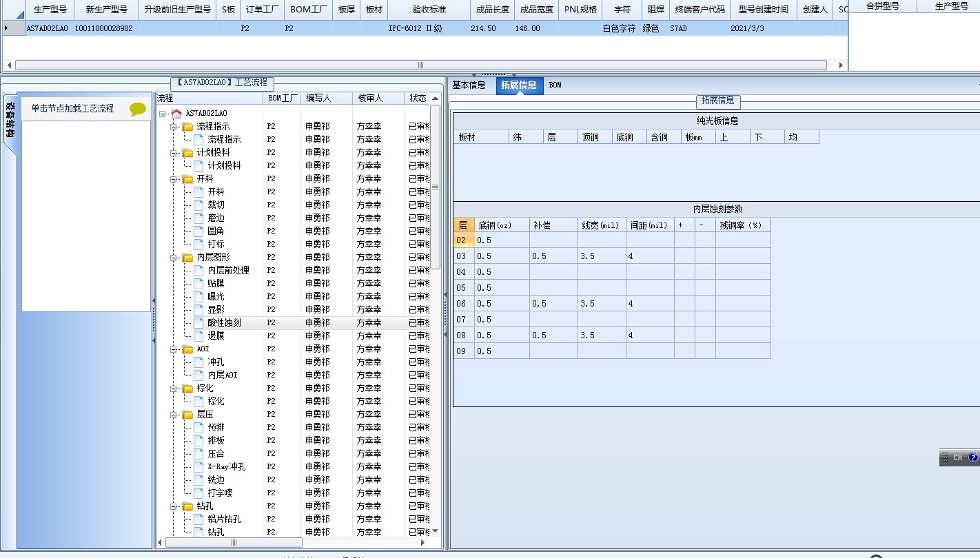Click the document icon beside 曝光
This screenshot has width=980, height=558.
click(x=198, y=296)
